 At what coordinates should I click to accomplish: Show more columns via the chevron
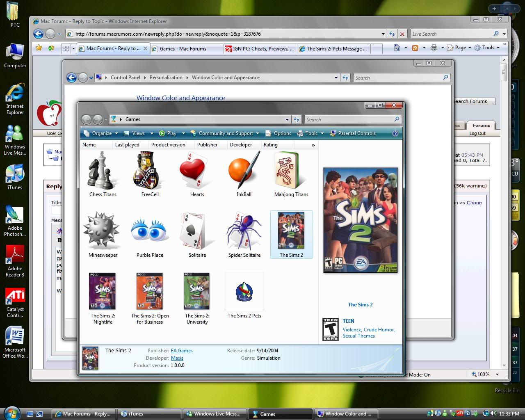[313, 145]
